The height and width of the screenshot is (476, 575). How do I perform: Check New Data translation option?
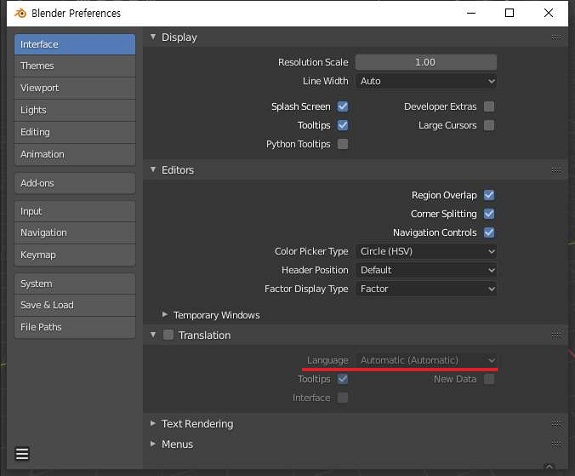489,379
